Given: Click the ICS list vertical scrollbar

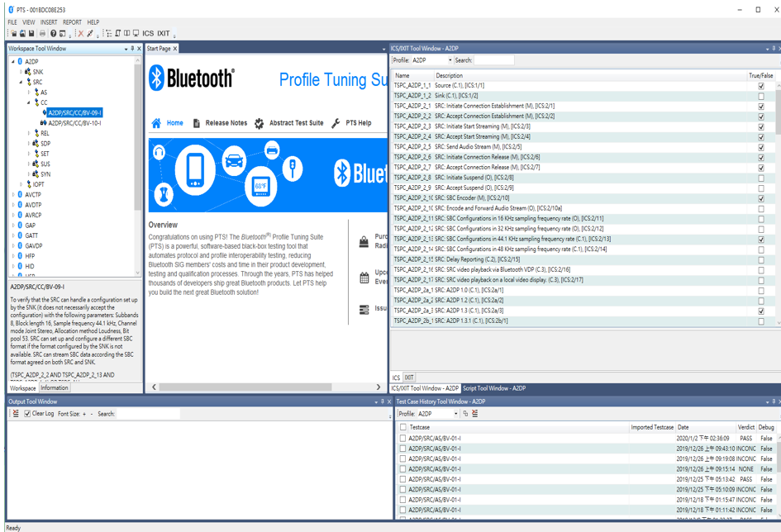Looking at the screenshot, I should 779,112.
